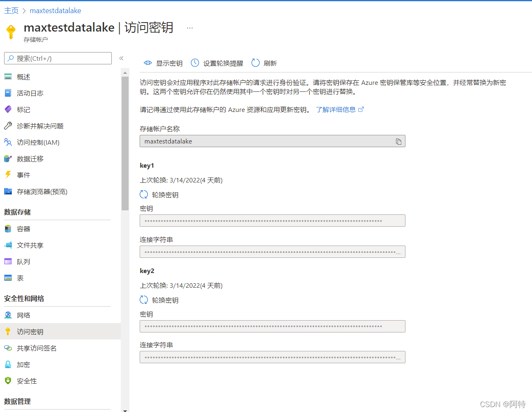Click the yellow key icon beside page title
Viewport: 532px width, 412px height.
(x=11, y=32)
